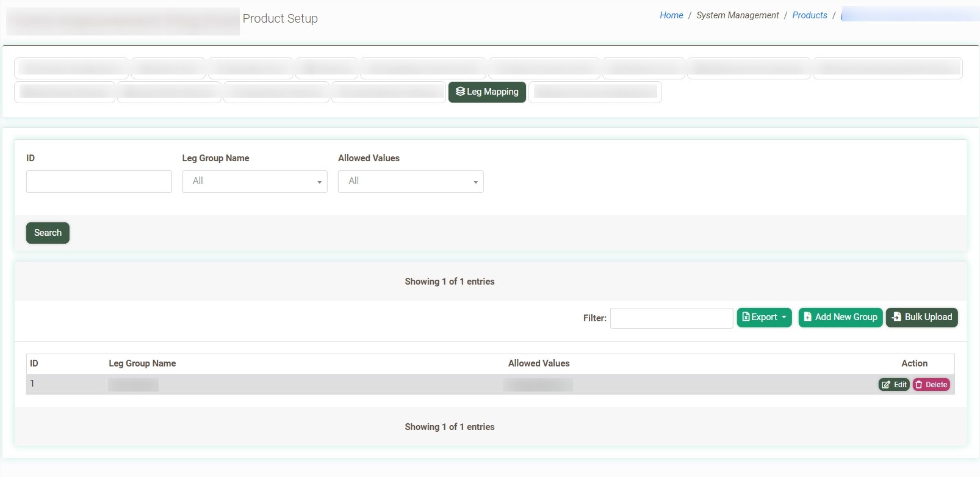The width and height of the screenshot is (980, 477).
Task: Click the layers icon on Leg Mapping tab
Action: (x=460, y=92)
